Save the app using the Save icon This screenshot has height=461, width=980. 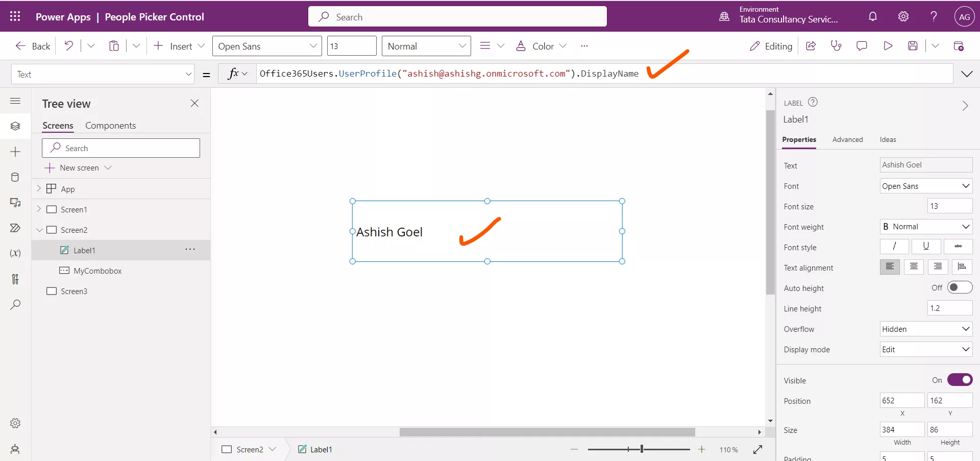tap(913, 45)
